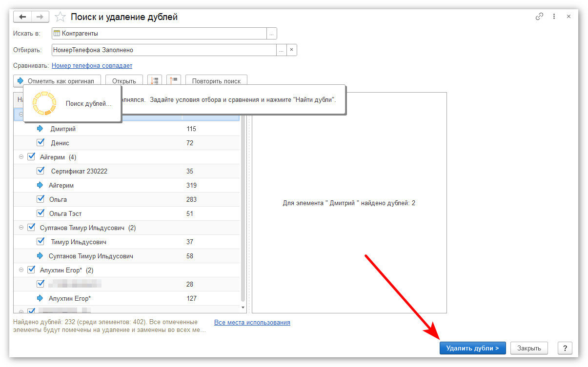Open the three-dot more actions menu
The height and width of the screenshot is (367, 588).
(554, 17)
